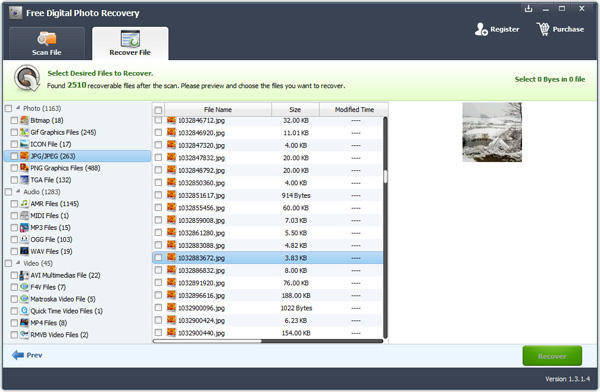
Task: Tick the checkbox for 1032851617.jpg
Action: point(158,195)
